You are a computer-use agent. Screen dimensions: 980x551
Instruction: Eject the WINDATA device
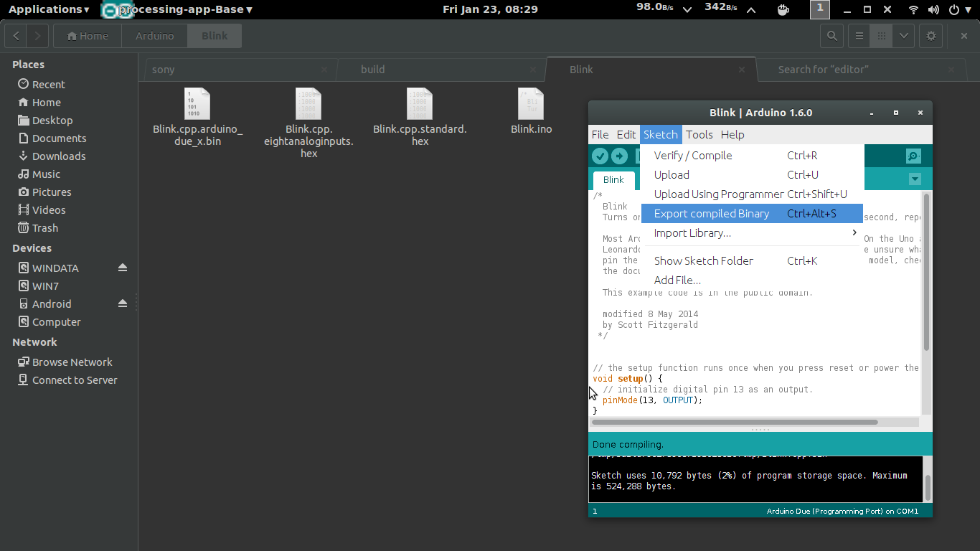tap(123, 268)
